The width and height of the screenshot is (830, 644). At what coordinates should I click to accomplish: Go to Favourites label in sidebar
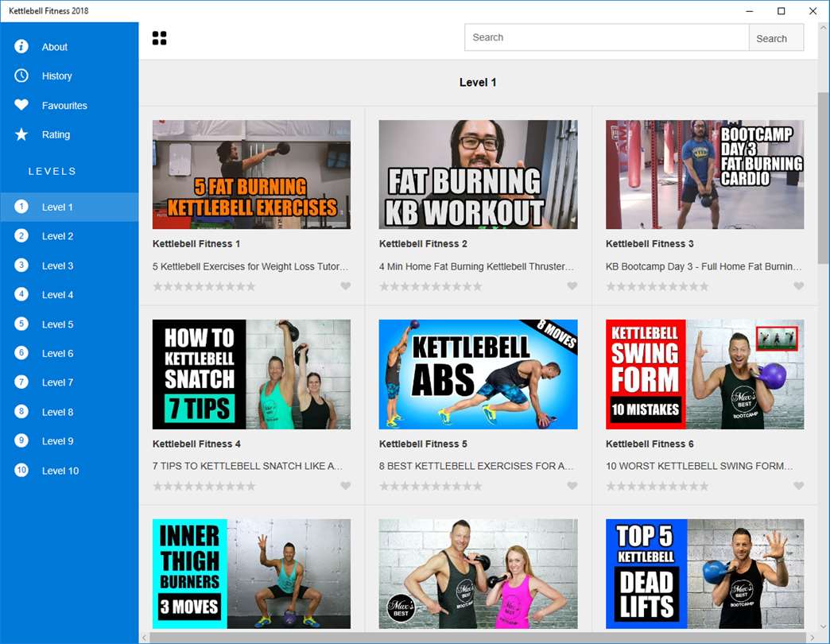click(64, 106)
